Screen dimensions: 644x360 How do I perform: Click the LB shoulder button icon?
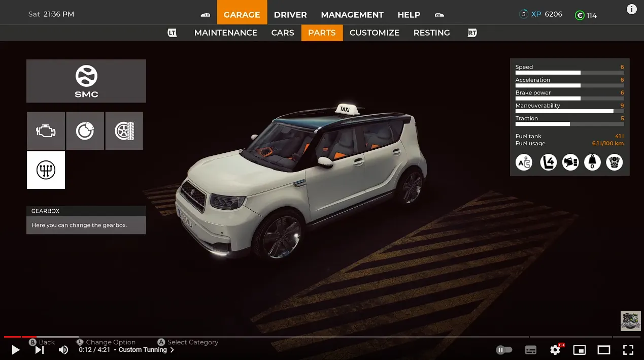(x=206, y=15)
